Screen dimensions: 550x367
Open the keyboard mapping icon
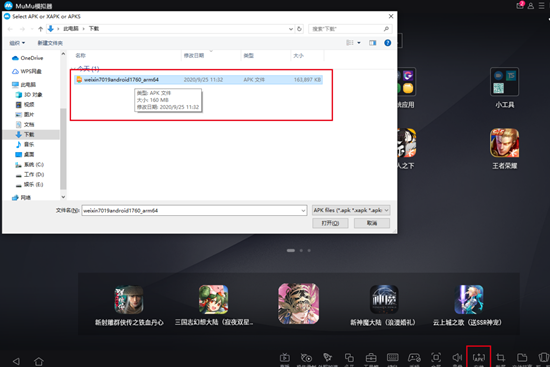pyautogui.click(x=393, y=358)
